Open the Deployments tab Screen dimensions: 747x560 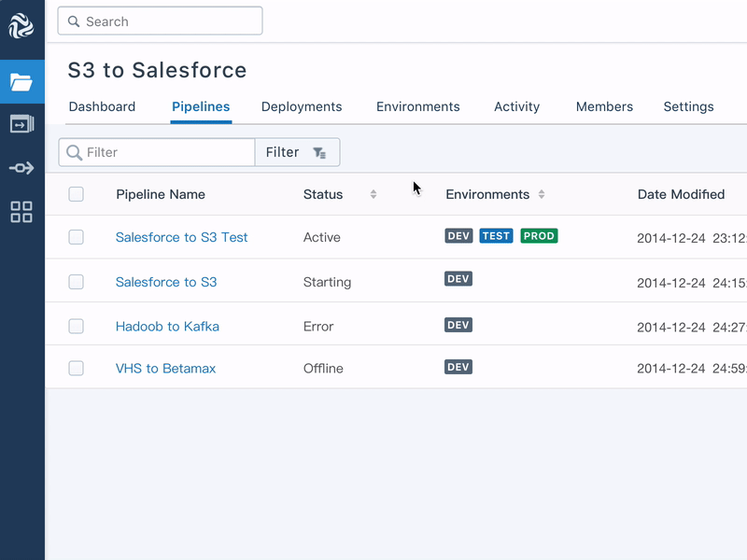point(302,106)
